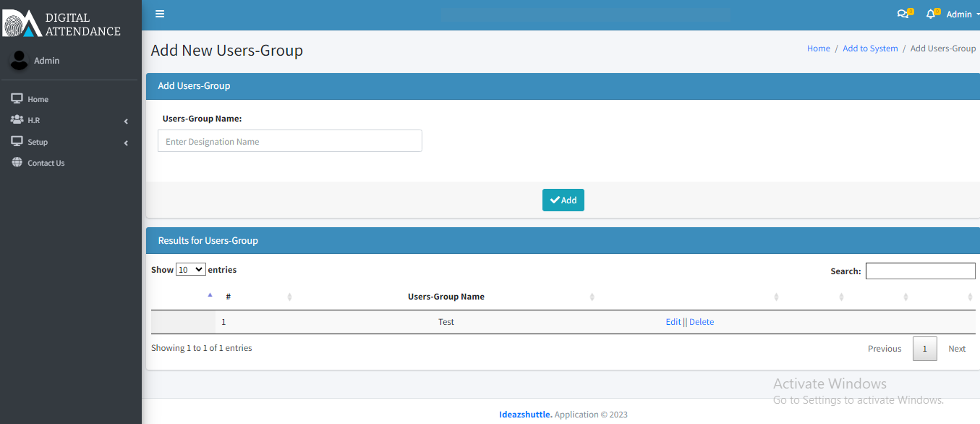The width and height of the screenshot is (980, 424).
Task: Edit the Test users-group entry
Action: (x=673, y=321)
